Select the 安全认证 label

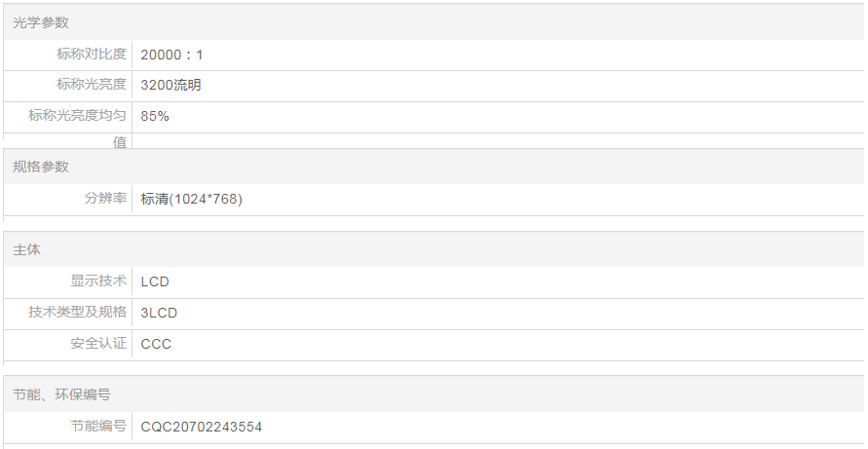click(x=98, y=344)
